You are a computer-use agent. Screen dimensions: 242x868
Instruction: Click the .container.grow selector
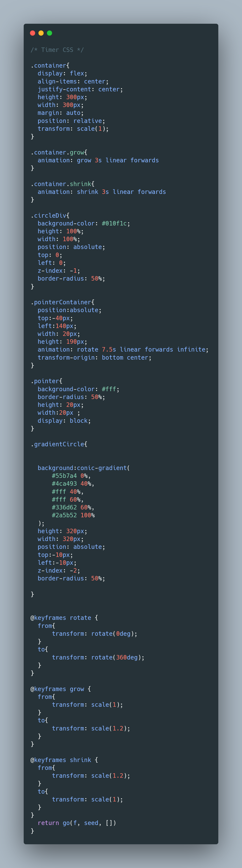(x=59, y=152)
